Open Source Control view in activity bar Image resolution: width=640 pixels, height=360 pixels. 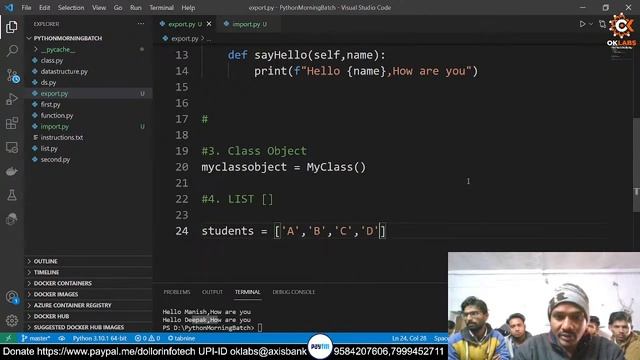coord(12,76)
